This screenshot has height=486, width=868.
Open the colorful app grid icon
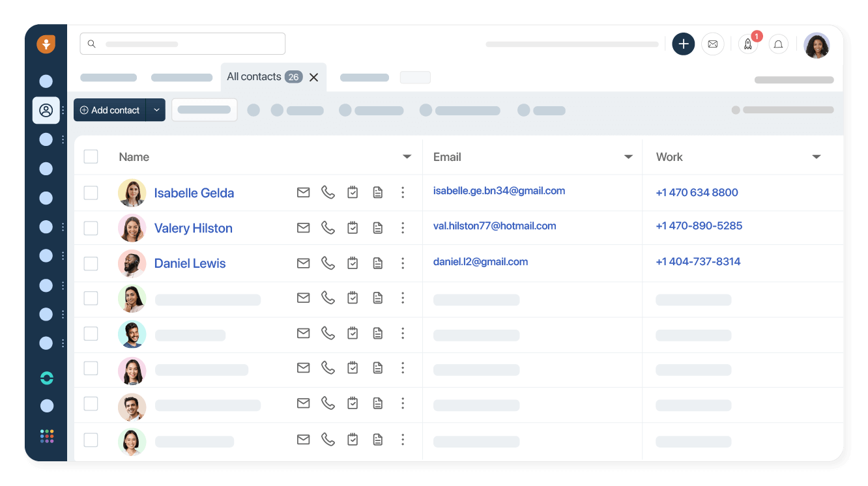click(x=47, y=436)
